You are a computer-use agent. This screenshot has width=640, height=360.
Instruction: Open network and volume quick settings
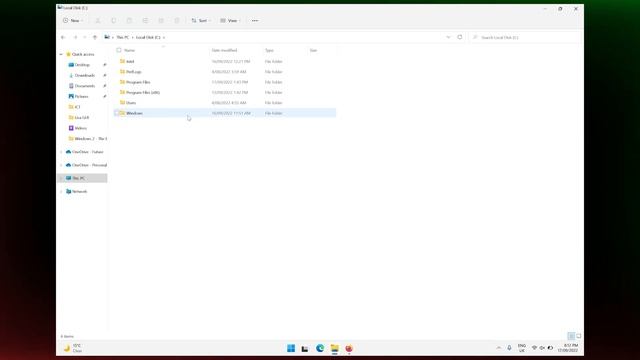pyautogui.click(x=542, y=348)
